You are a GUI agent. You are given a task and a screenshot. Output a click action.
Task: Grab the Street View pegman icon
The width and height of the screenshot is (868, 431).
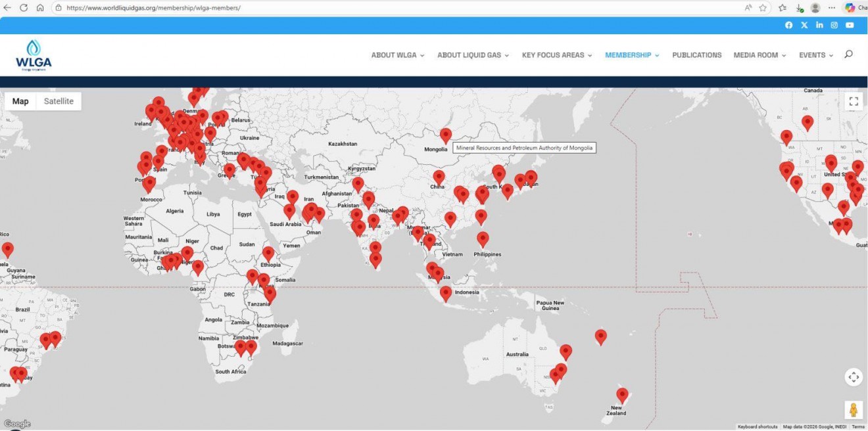tap(854, 410)
